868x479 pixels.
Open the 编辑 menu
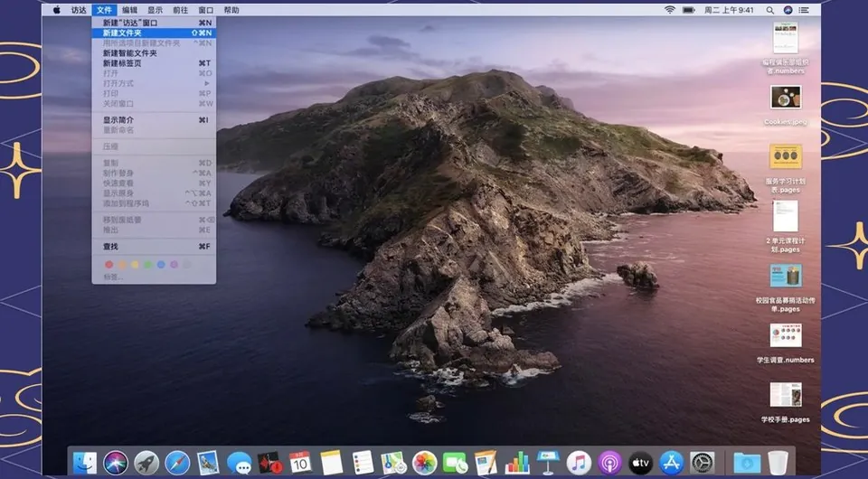[129, 10]
